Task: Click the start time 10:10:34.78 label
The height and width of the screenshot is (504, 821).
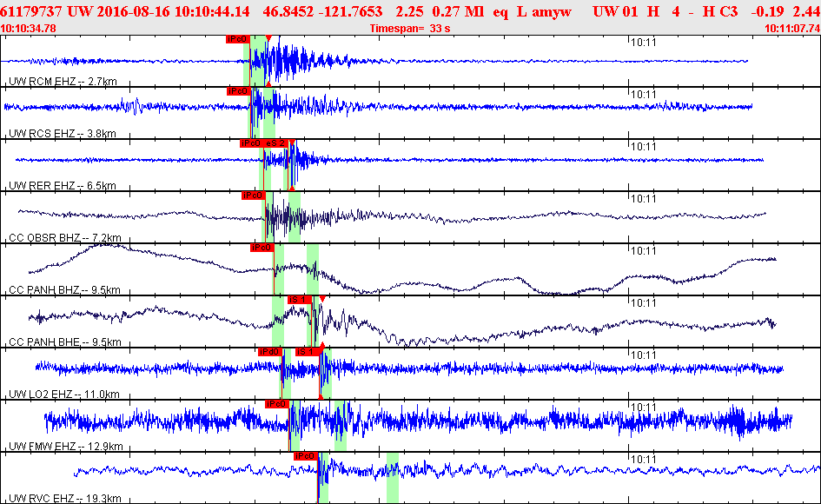Action: (29, 29)
